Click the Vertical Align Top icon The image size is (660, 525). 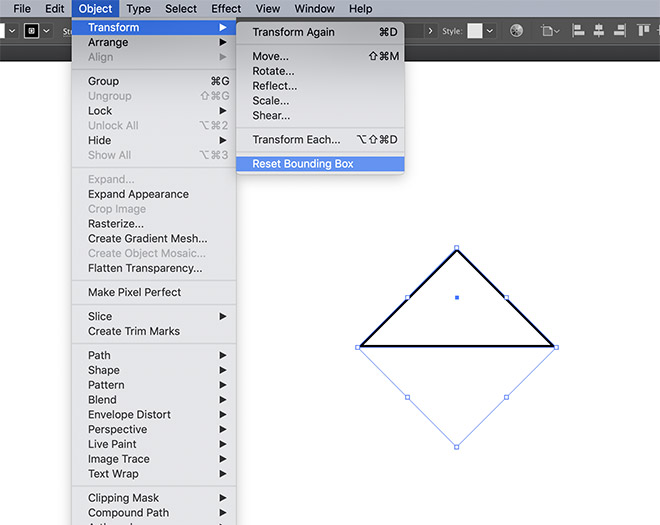[x=646, y=31]
